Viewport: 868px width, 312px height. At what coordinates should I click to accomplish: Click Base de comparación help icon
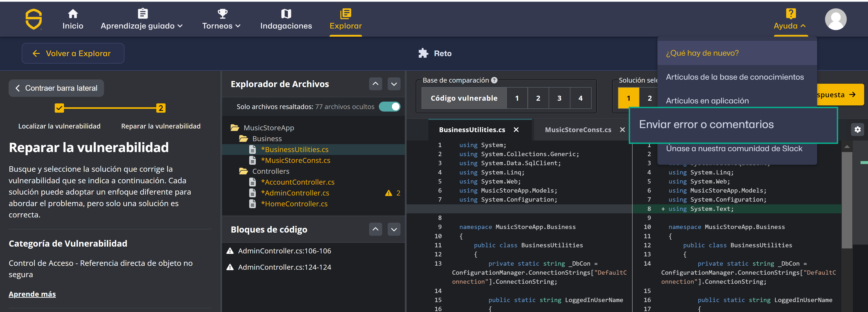(494, 80)
